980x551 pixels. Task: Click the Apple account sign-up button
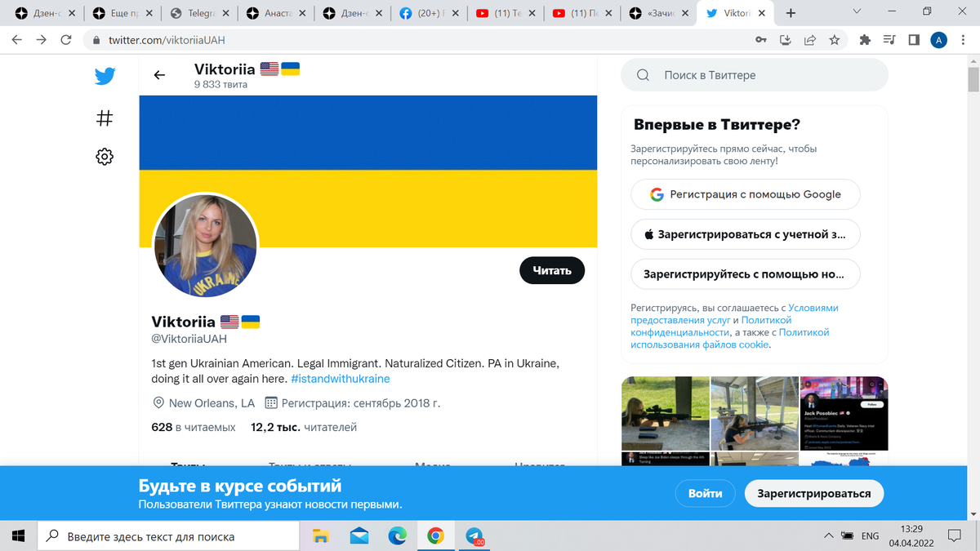746,234
